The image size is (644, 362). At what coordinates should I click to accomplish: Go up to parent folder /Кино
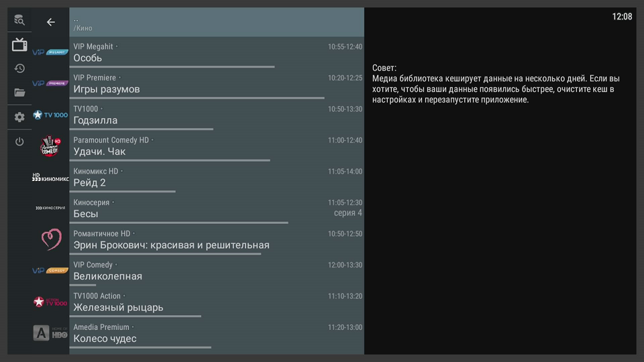[x=217, y=23]
